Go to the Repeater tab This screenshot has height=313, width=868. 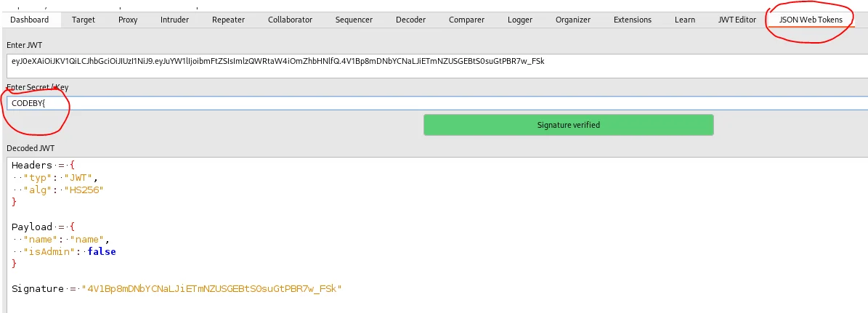pos(228,20)
